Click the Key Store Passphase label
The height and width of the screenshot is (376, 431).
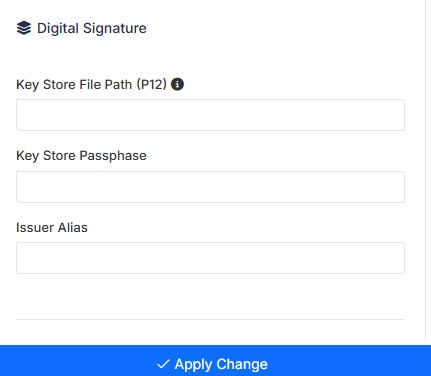[81, 156]
